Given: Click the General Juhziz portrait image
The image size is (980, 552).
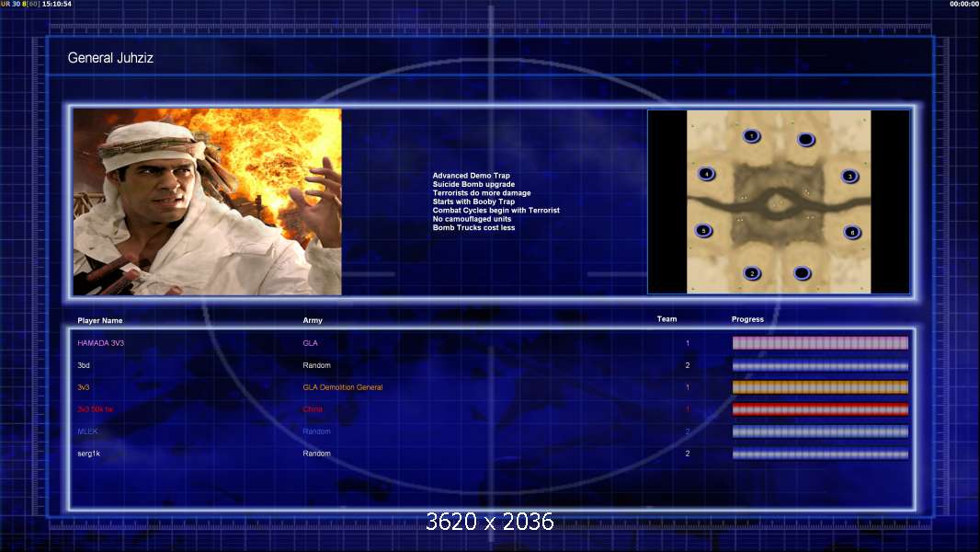Looking at the screenshot, I should (x=208, y=201).
